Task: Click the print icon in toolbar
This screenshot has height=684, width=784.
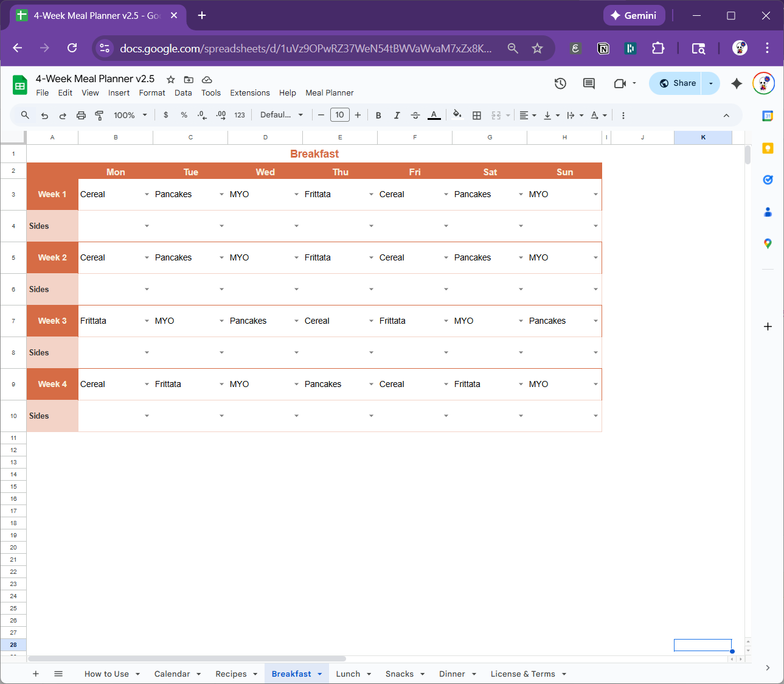Action: click(x=81, y=115)
